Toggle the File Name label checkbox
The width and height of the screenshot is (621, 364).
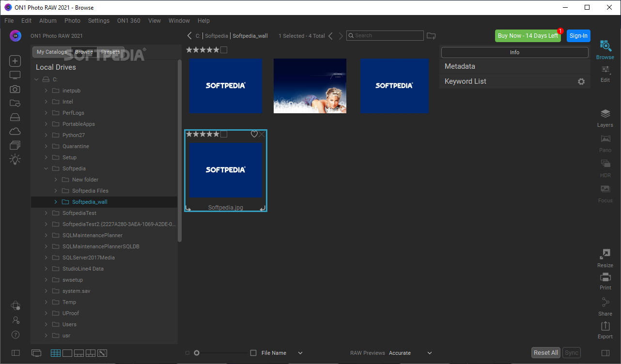[253, 353]
